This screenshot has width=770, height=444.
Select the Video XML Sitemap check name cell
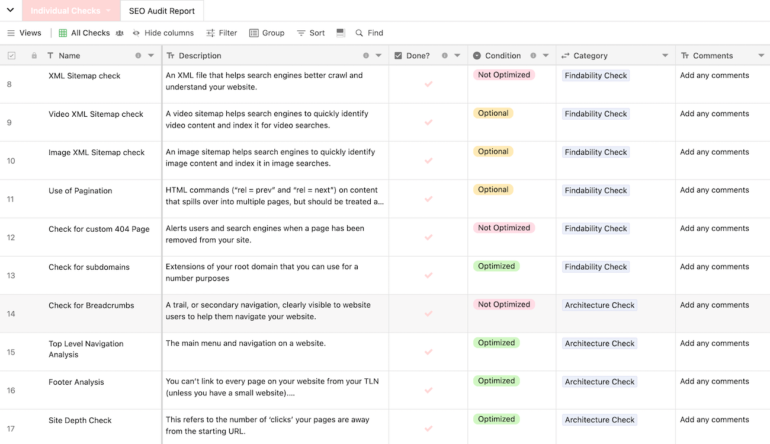(x=96, y=114)
